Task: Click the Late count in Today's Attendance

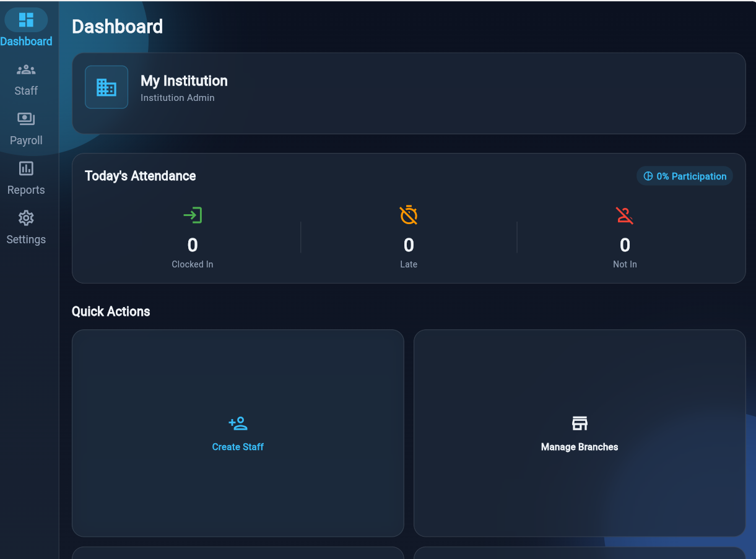Action: point(408,245)
